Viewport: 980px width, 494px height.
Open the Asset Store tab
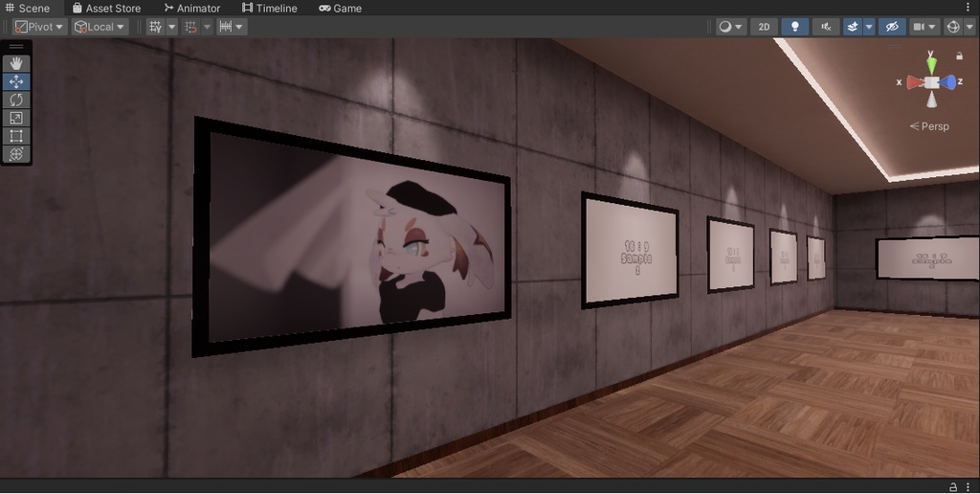pyautogui.click(x=106, y=8)
